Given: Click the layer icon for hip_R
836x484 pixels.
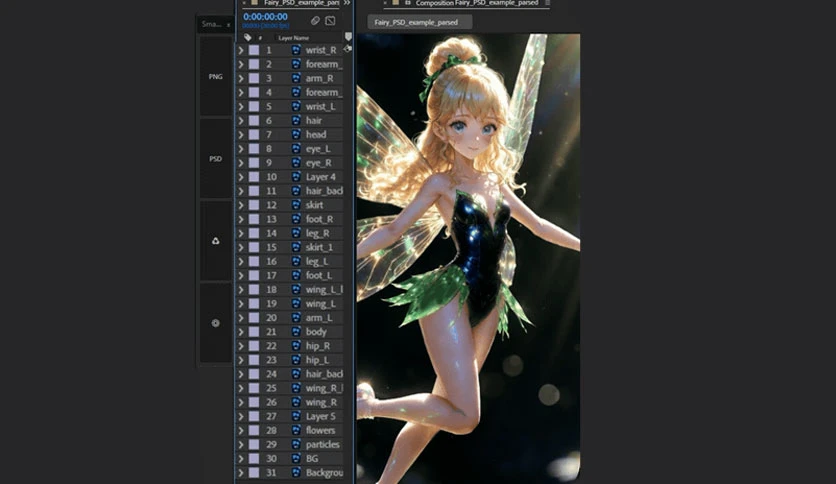Looking at the screenshot, I should (x=296, y=345).
